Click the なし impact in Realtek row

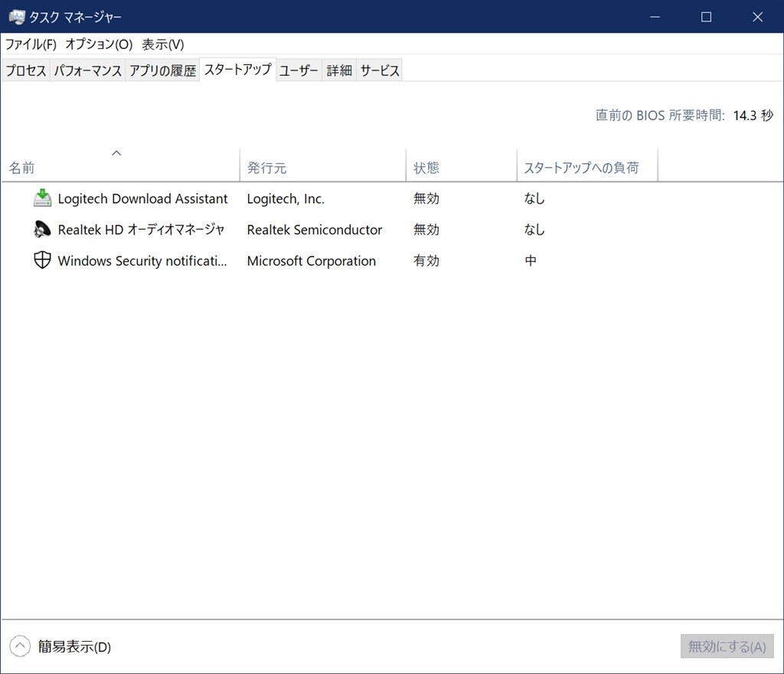point(534,230)
